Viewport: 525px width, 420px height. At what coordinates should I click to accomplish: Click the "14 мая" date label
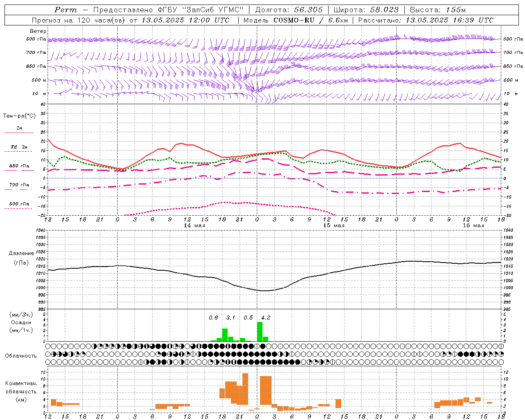click(194, 226)
